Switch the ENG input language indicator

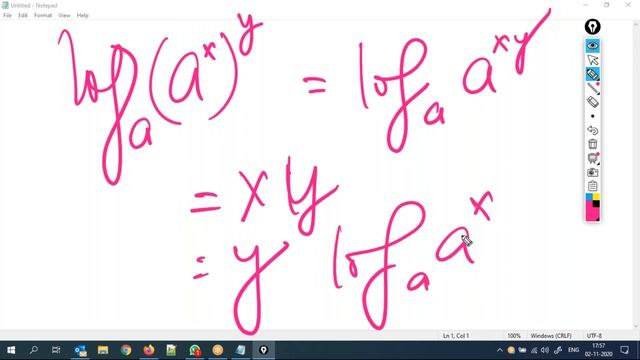pyautogui.click(x=573, y=350)
